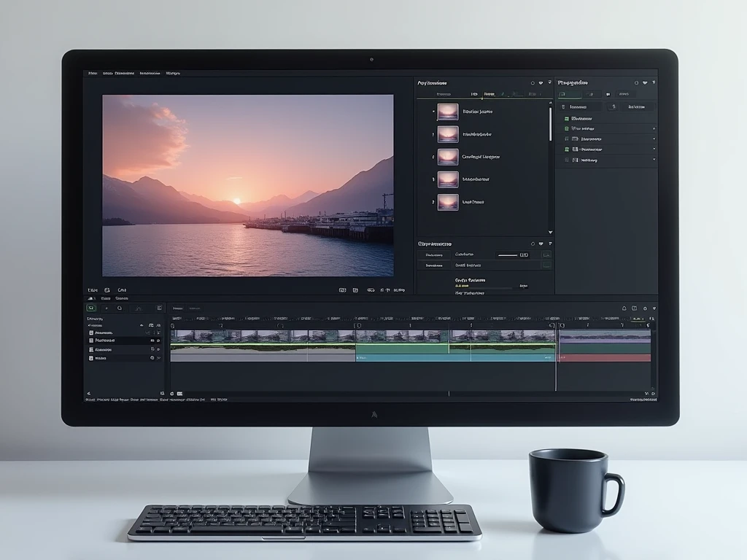
Task: Click the pin icon in the top-right properties panel header
Action: [x=653, y=83]
